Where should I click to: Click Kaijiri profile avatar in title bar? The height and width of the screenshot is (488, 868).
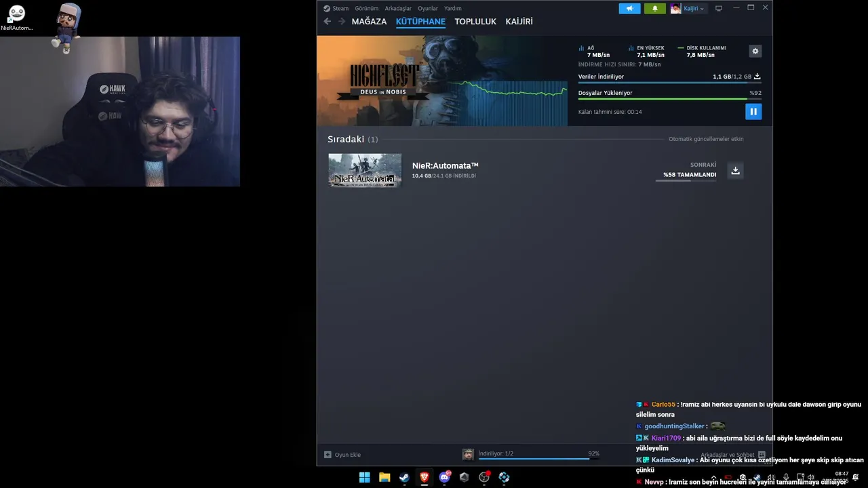(676, 8)
